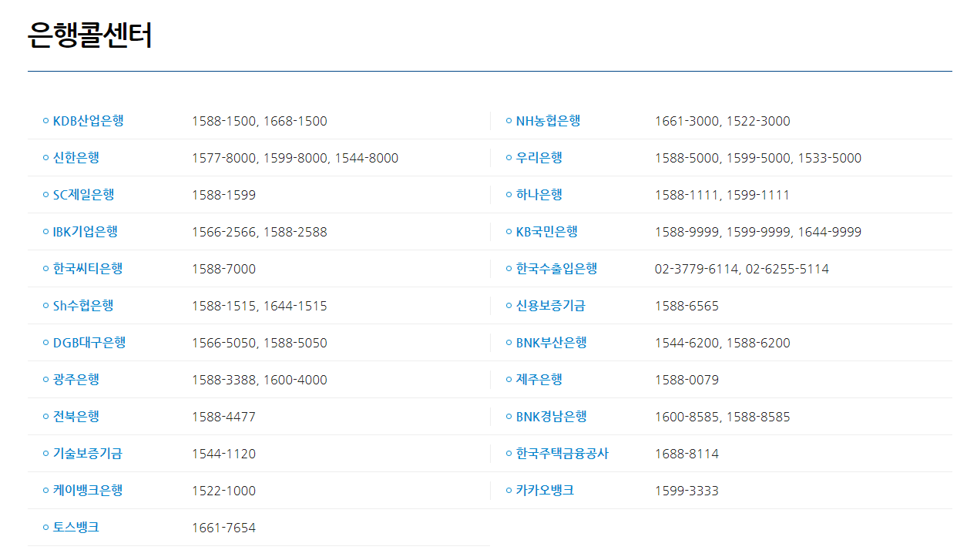The width and height of the screenshot is (967, 560).
Task: Click phone number 1688-8114
Action: click(x=687, y=454)
